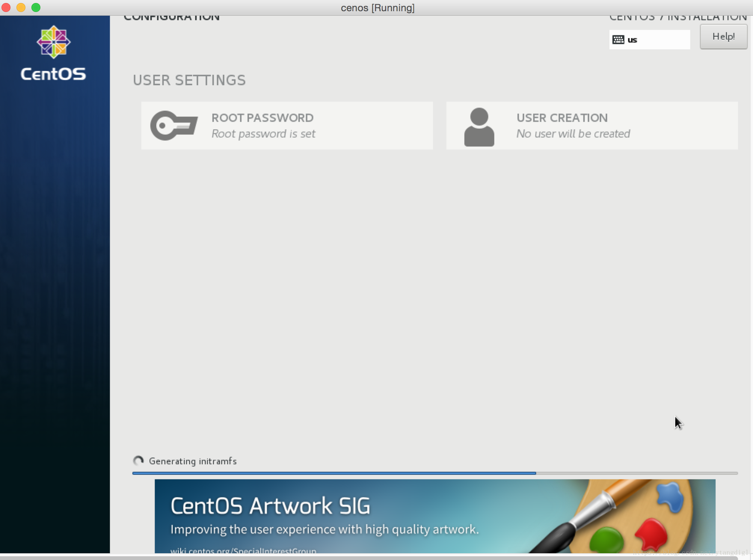Click the 'Generating initramfs' status text
Viewport: 753px width, 560px height.
(x=193, y=461)
